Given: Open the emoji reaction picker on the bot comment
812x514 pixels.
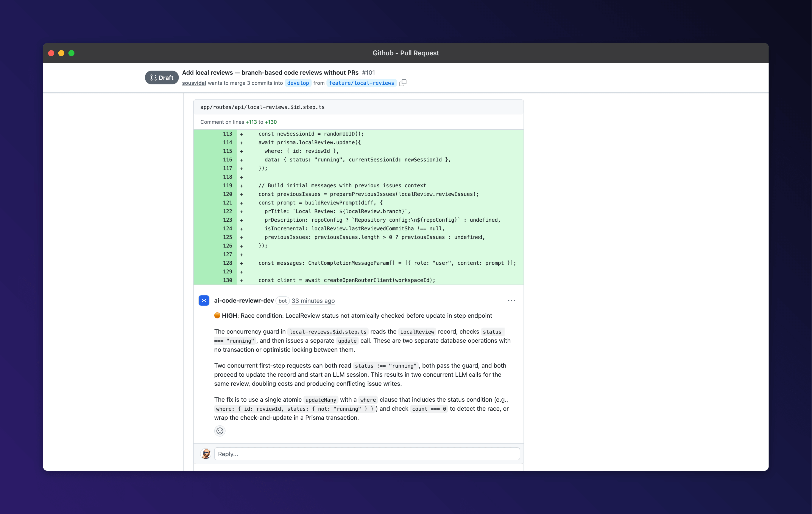Looking at the screenshot, I should click(220, 431).
